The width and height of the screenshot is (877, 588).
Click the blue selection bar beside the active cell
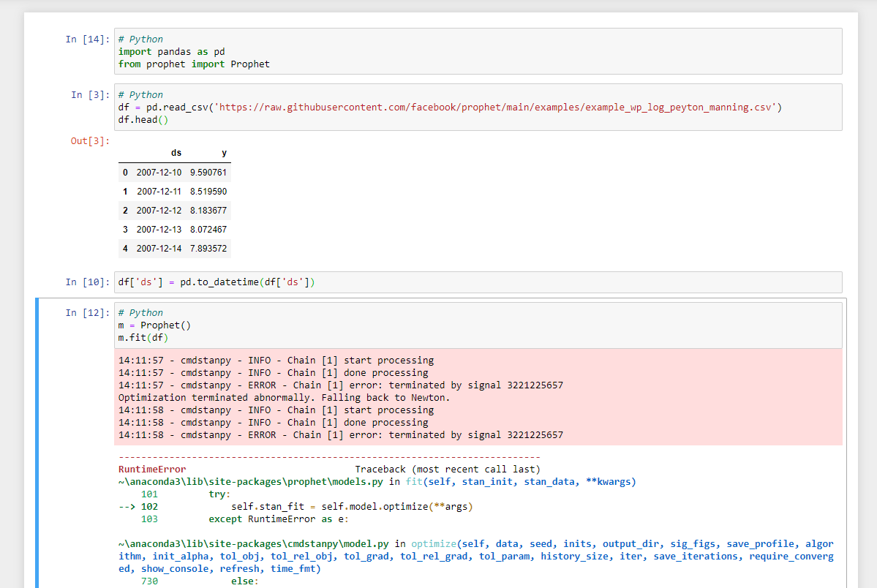pyautogui.click(x=35, y=439)
